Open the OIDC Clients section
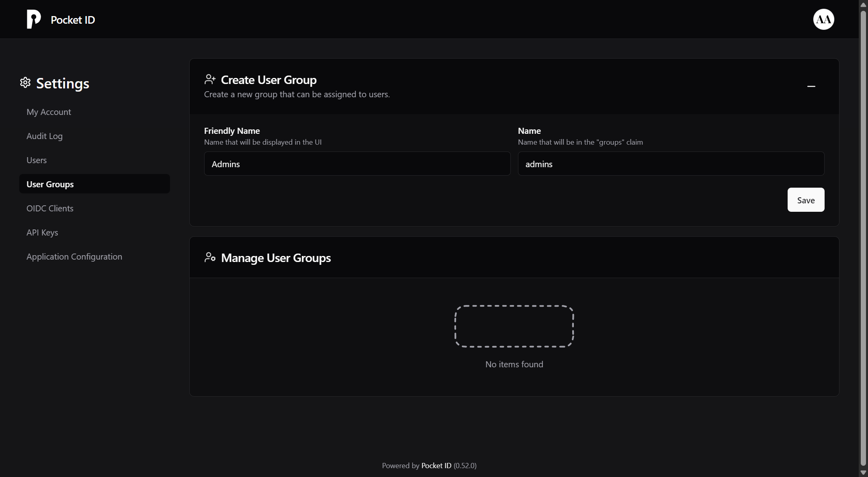 [49, 208]
